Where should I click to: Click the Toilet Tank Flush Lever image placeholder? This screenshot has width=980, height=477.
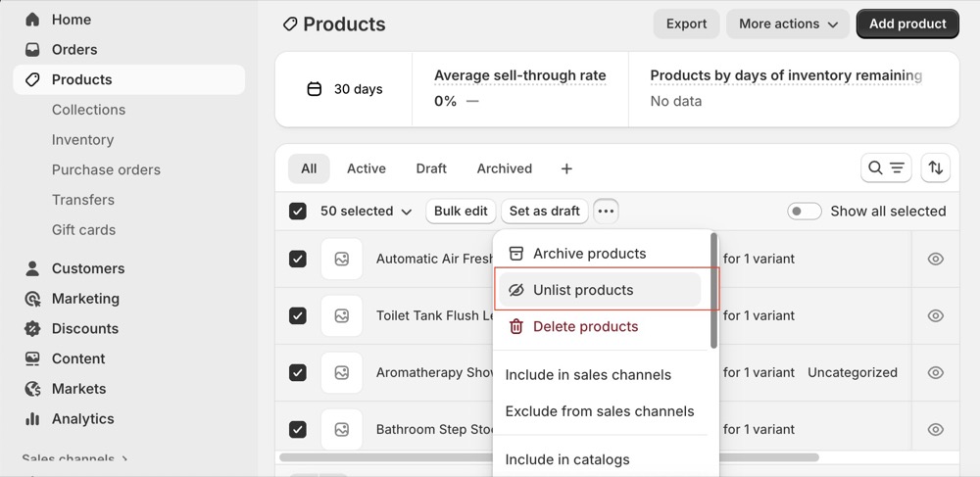[x=342, y=315]
